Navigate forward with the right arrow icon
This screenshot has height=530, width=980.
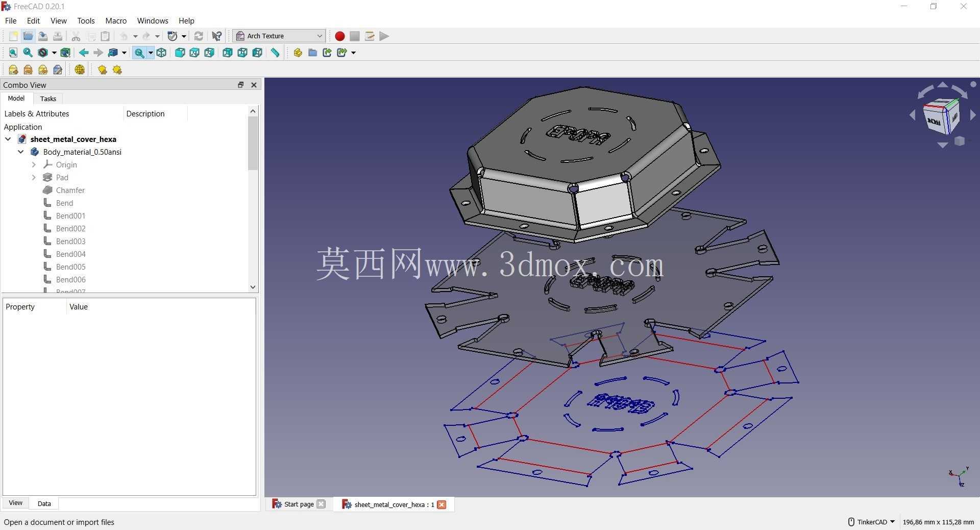pos(98,53)
